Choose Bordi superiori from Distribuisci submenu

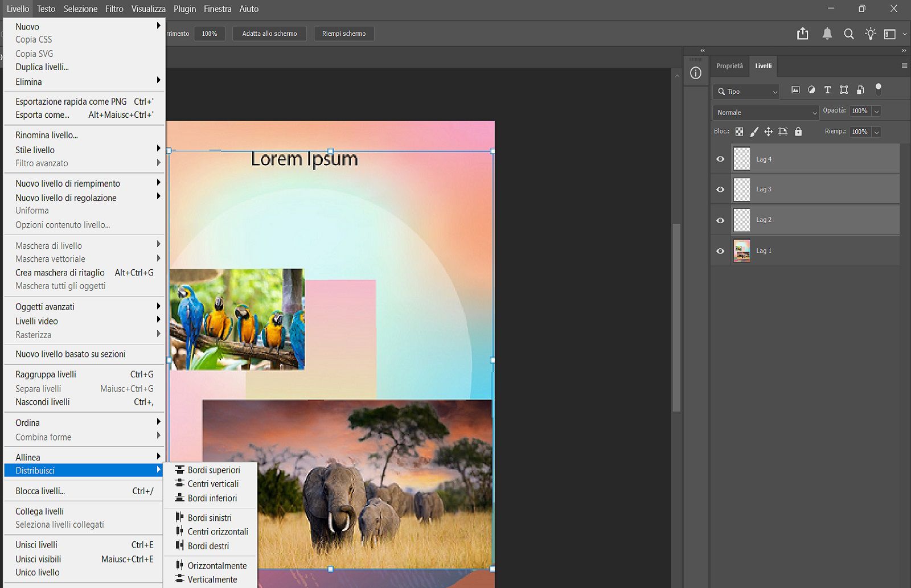click(214, 470)
